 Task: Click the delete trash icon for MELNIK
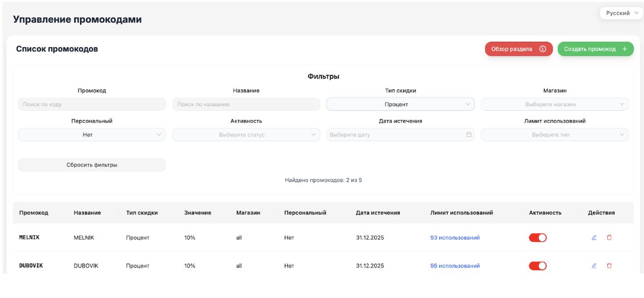click(609, 237)
